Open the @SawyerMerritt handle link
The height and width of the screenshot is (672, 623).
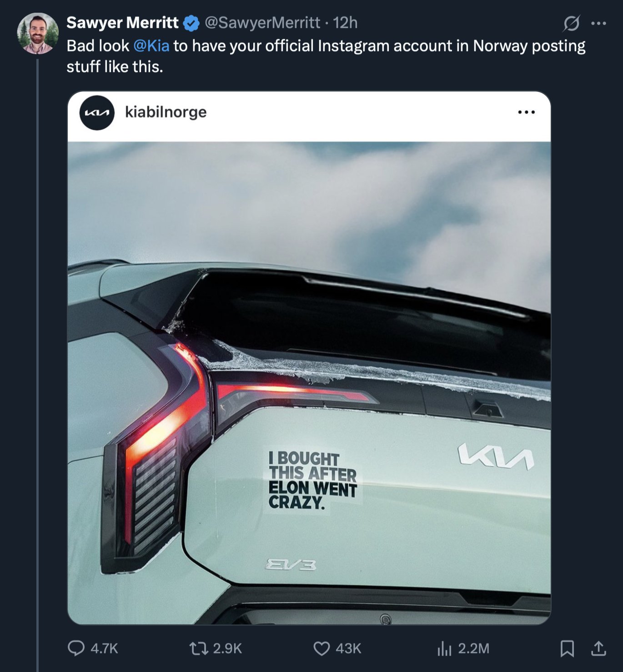tap(262, 23)
